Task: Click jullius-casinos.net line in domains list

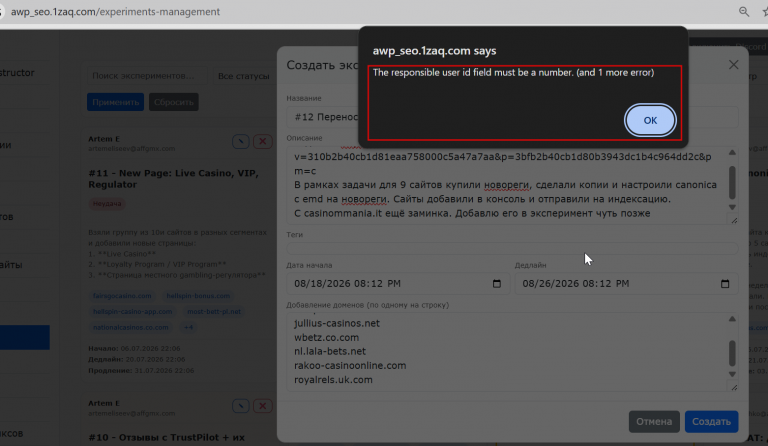Action: tap(337, 323)
